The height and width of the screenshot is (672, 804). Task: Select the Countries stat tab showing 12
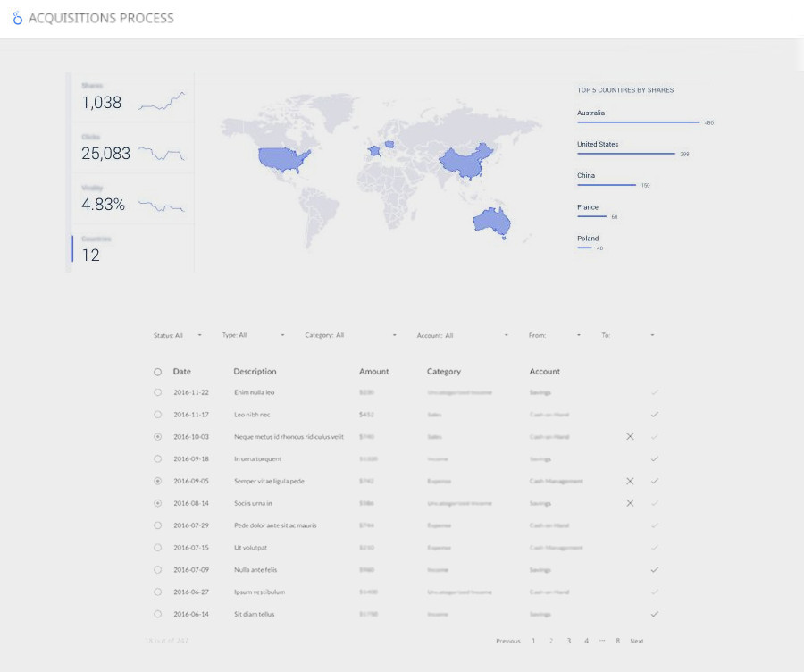[132, 249]
